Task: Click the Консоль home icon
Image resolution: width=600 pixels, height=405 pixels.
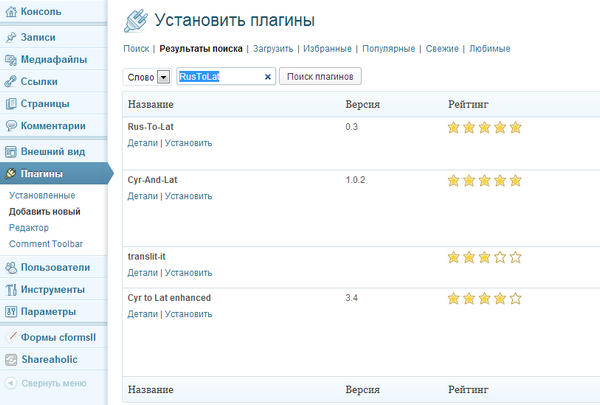Action: pos(11,12)
